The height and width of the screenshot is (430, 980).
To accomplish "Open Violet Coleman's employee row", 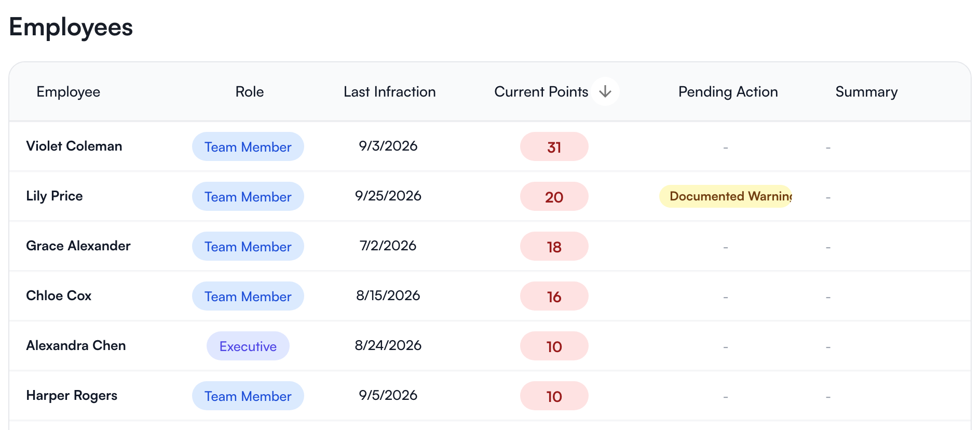I will pos(490,146).
